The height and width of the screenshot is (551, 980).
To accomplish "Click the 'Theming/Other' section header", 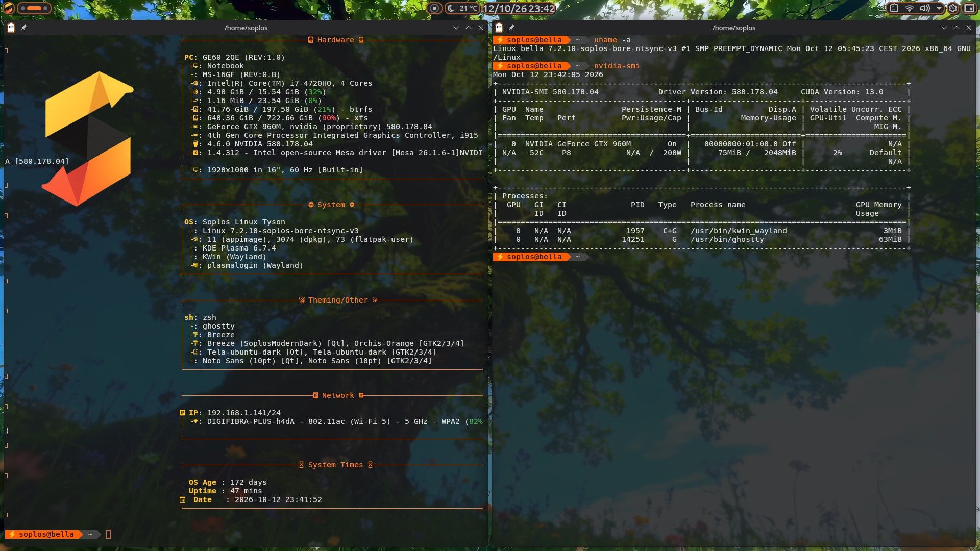I will pyautogui.click(x=337, y=300).
